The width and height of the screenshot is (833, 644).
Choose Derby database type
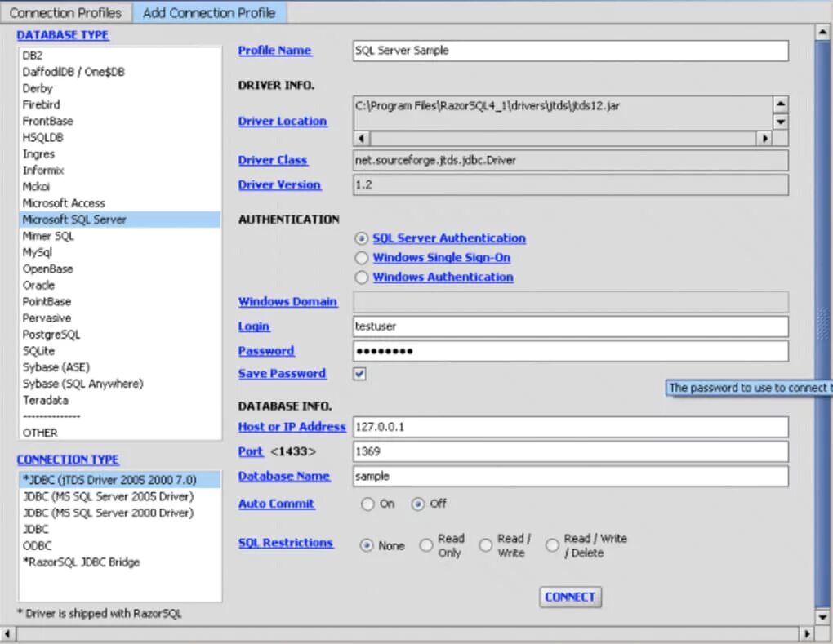[x=119, y=88]
